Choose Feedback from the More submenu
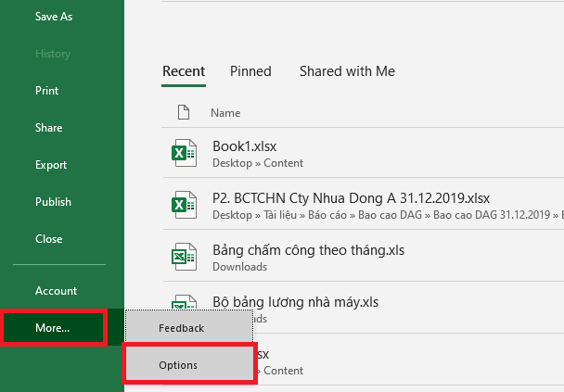564x392 pixels. point(189,328)
